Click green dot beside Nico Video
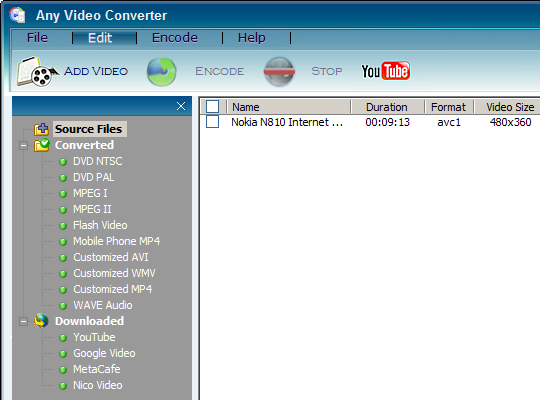 click(63, 386)
